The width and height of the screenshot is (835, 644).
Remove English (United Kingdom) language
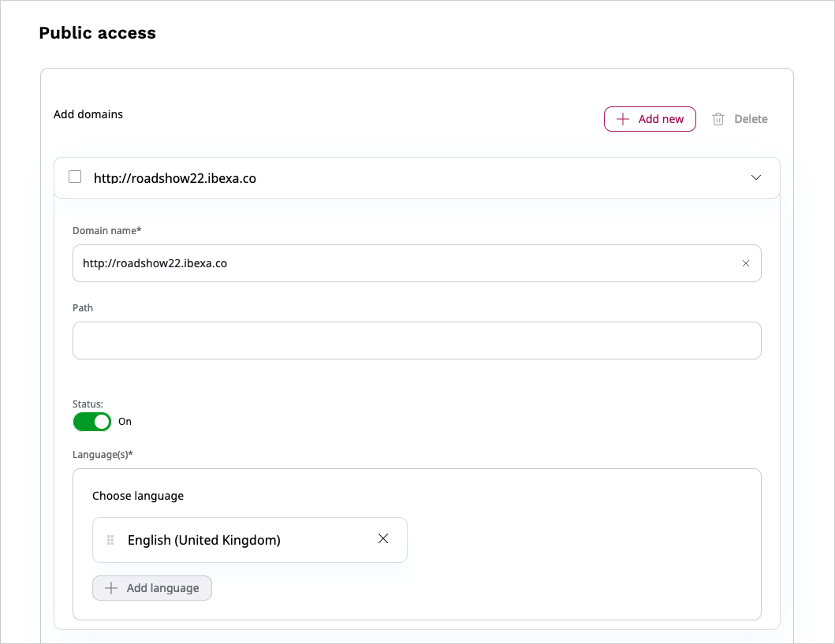pyautogui.click(x=383, y=539)
